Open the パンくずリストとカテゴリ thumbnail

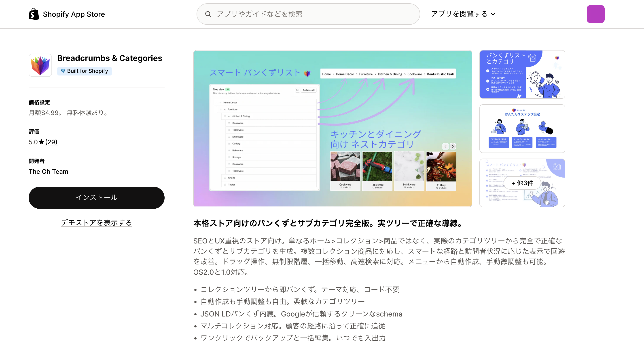pyautogui.click(x=522, y=74)
